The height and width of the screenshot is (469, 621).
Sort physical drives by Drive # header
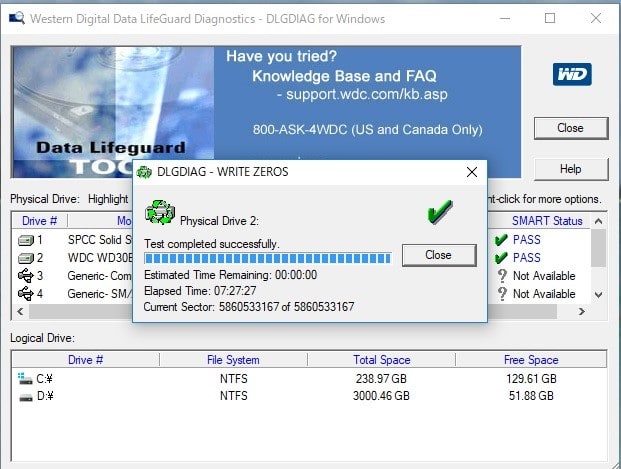[x=40, y=221]
